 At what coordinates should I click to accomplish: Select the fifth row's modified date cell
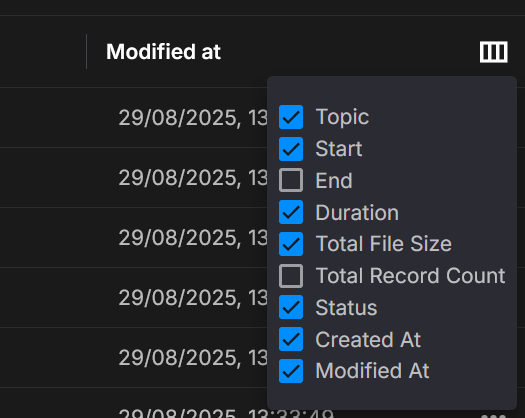[193, 357]
